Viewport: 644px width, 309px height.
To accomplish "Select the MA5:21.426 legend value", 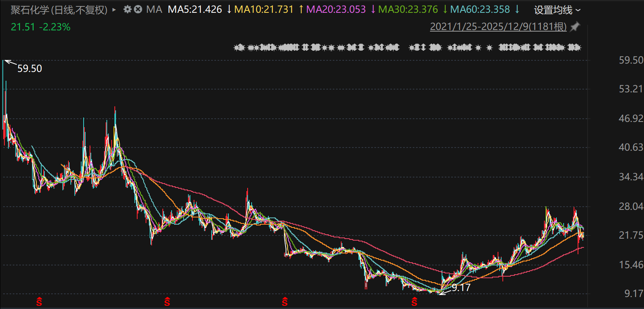I will pyautogui.click(x=195, y=9).
